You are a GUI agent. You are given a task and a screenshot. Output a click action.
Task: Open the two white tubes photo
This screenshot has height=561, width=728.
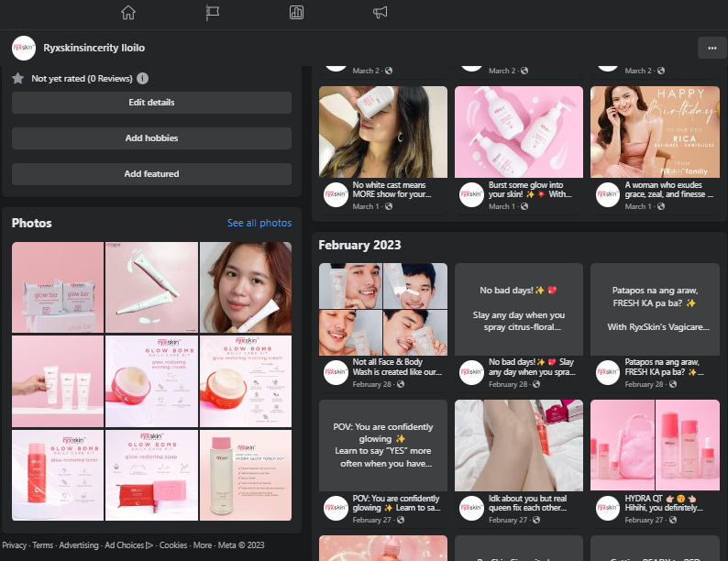151,287
